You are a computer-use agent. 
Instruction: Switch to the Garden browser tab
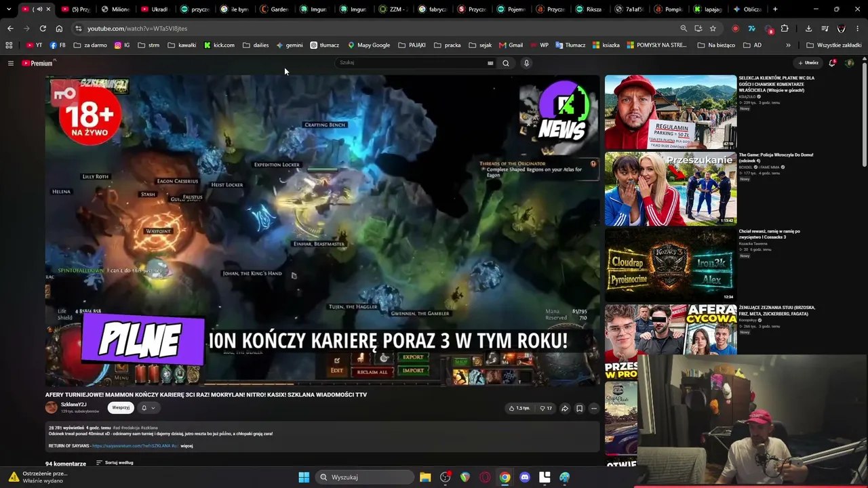(275, 9)
